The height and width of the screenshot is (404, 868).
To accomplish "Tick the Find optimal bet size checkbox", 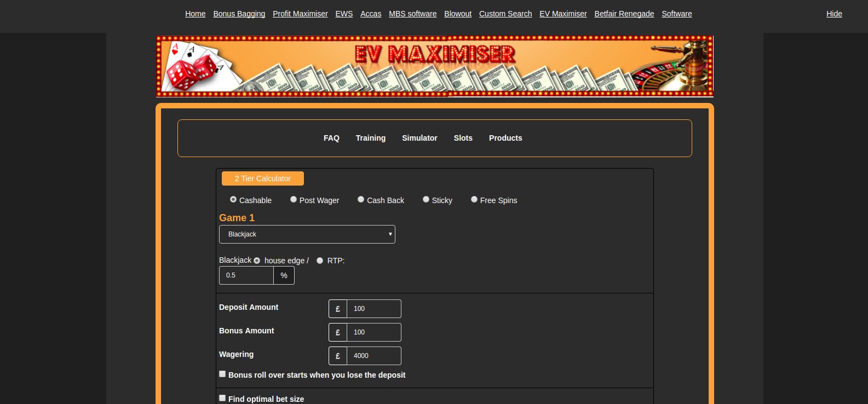I will [x=222, y=398].
